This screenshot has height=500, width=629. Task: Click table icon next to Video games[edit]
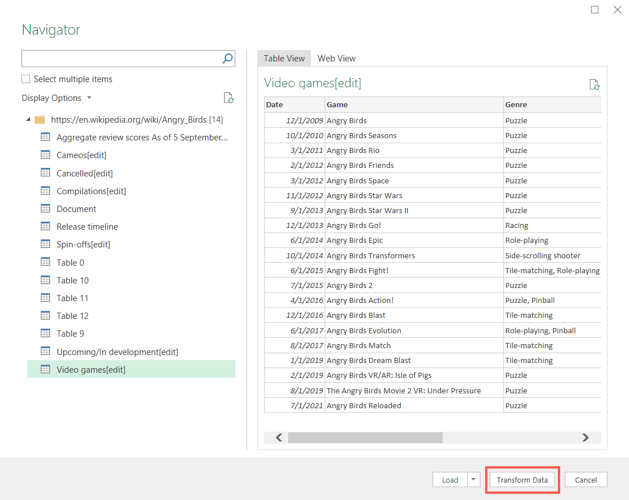tap(45, 369)
